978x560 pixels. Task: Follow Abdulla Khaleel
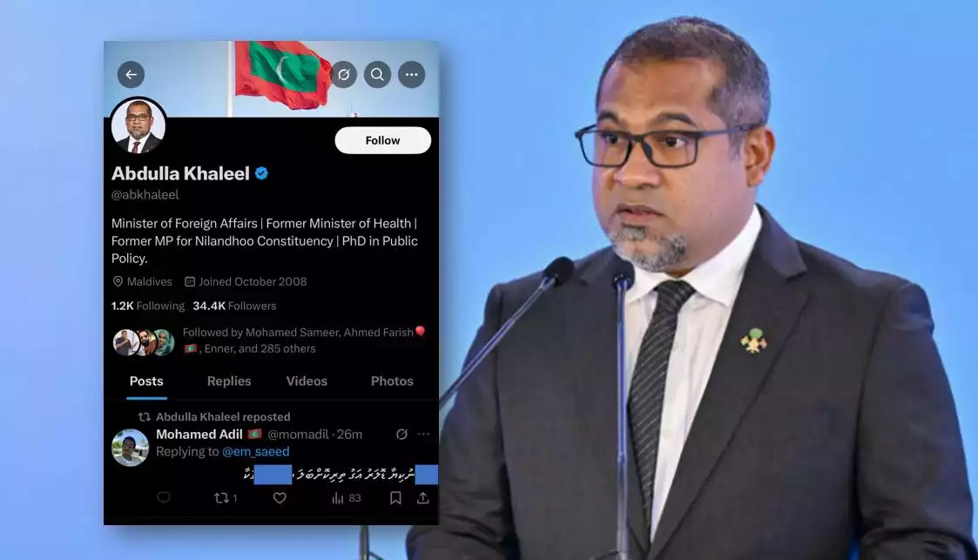click(x=383, y=140)
